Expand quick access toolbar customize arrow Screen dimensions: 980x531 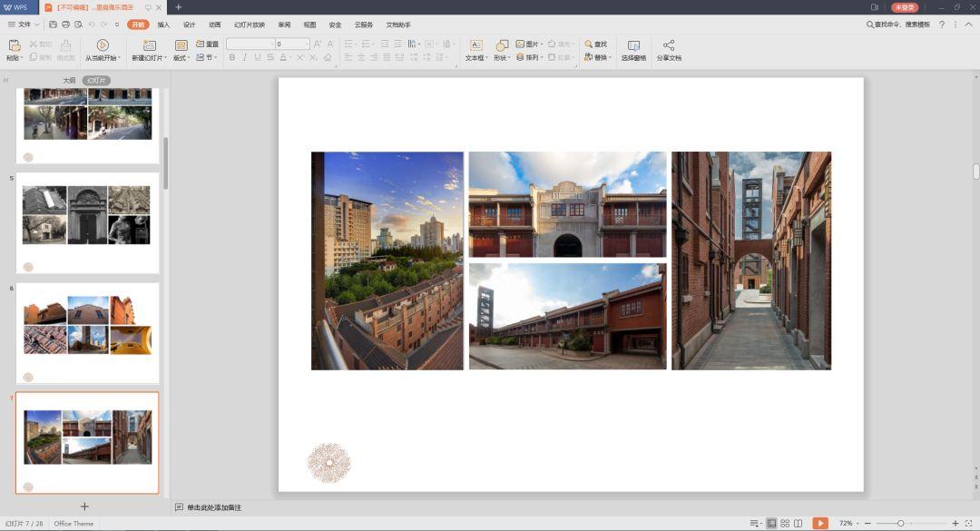(117, 25)
